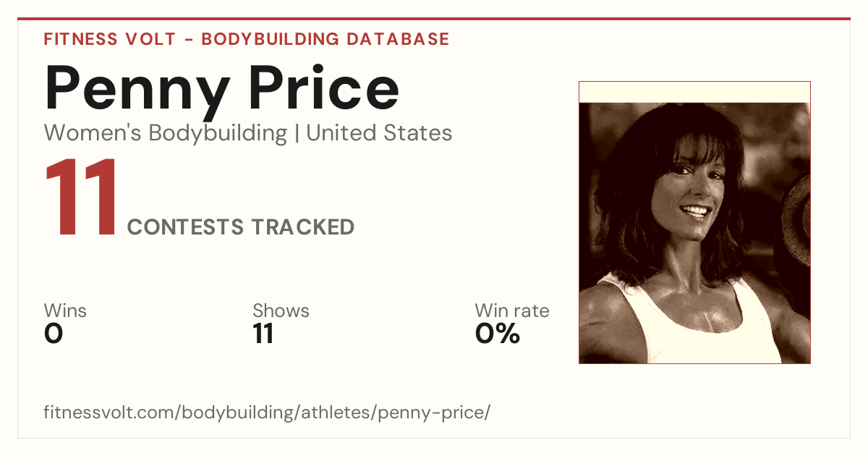The image size is (868, 456).
Task: Click the pale yellow strip above the photo
Action: coord(694,92)
